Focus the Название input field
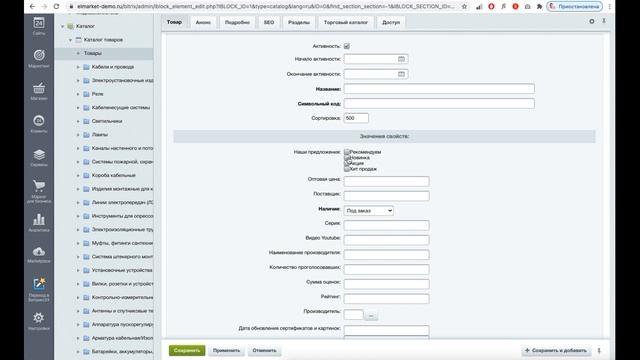640x360 pixels. click(439, 89)
